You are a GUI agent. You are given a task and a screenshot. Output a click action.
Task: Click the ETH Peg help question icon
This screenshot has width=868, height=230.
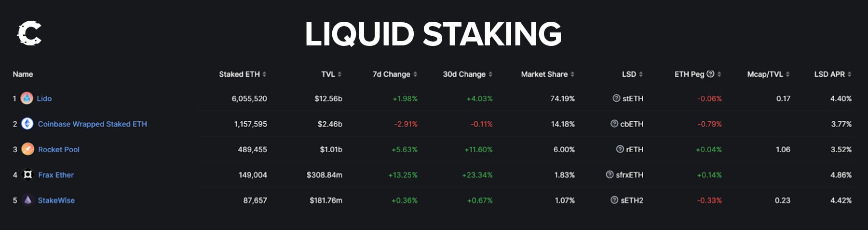(710, 74)
